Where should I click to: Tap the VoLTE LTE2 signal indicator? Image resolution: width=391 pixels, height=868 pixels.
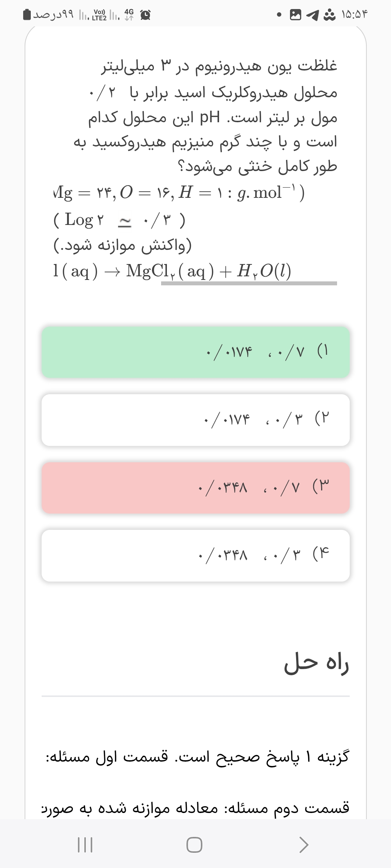(99, 15)
